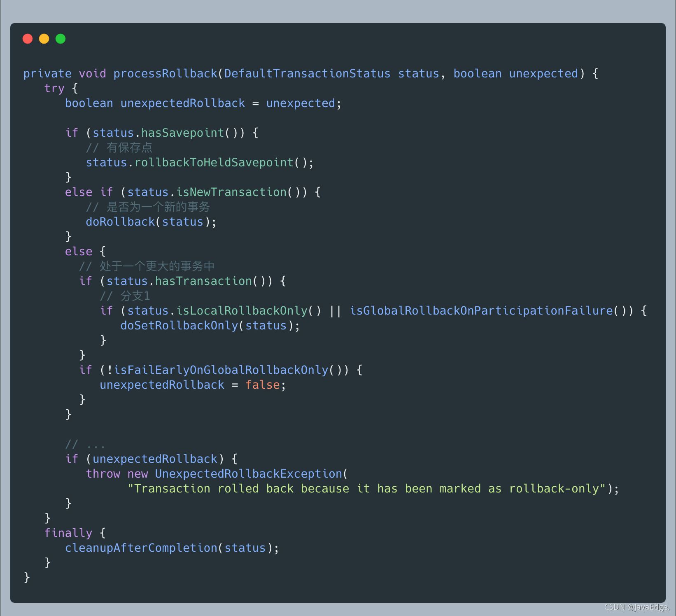Click the doRollback(status) statement

151,222
